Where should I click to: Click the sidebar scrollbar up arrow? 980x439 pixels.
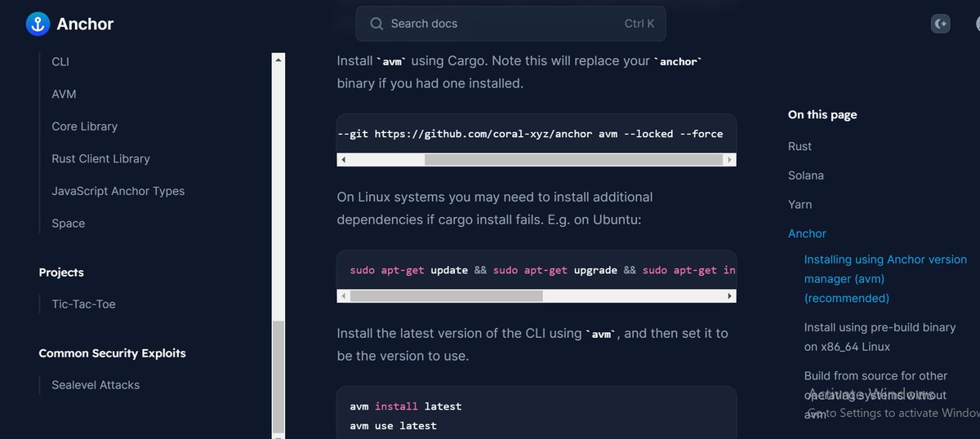click(x=278, y=60)
